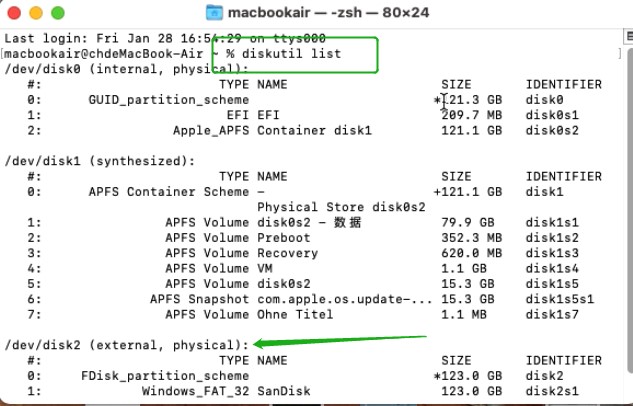633x406 pixels.
Task: Click the SanDisk volume name
Action: (x=284, y=391)
